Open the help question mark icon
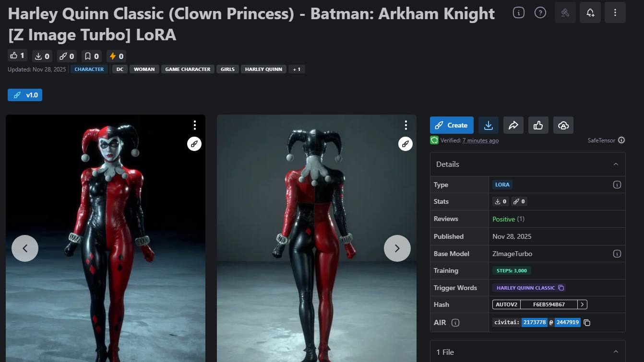Screen dimensions: 644x362 [540, 12]
